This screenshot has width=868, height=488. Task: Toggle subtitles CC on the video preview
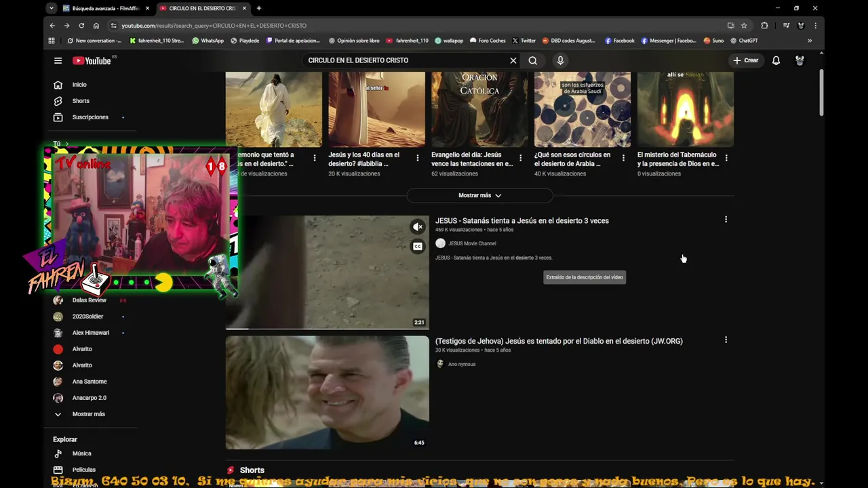click(418, 246)
